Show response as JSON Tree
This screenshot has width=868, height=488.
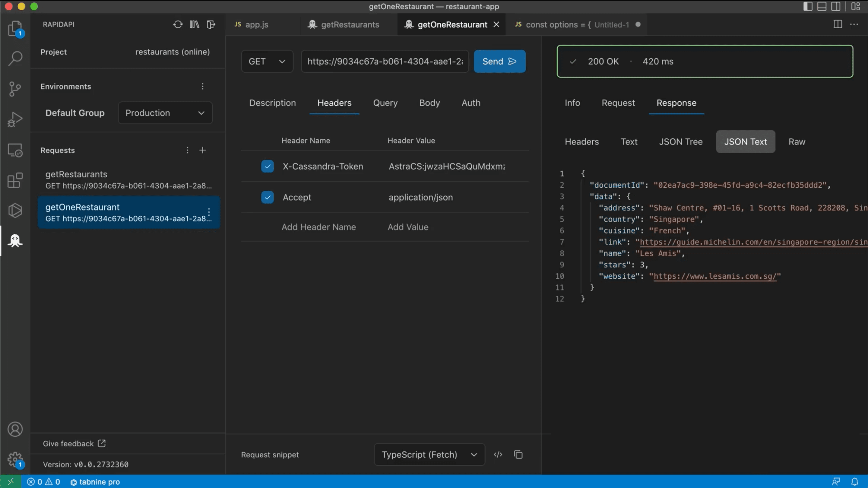pyautogui.click(x=681, y=141)
